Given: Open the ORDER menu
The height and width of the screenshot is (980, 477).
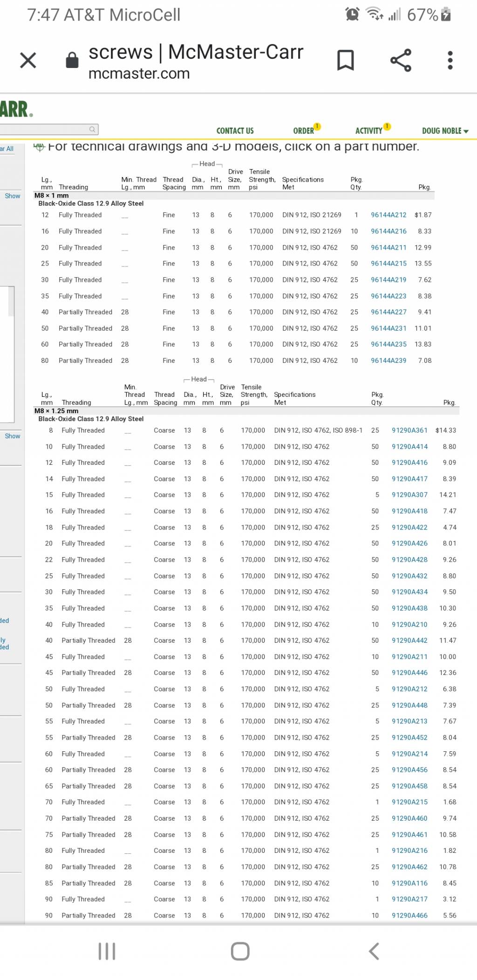Looking at the screenshot, I should coord(304,131).
